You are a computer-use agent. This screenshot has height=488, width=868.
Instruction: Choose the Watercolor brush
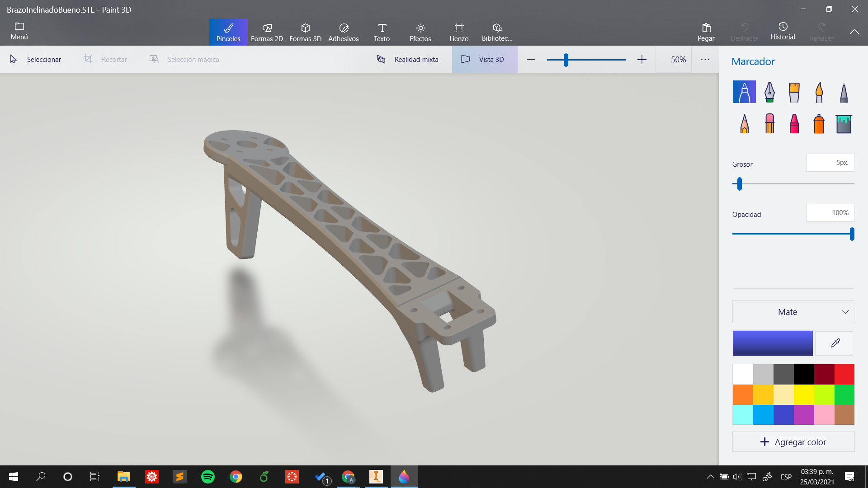[819, 92]
